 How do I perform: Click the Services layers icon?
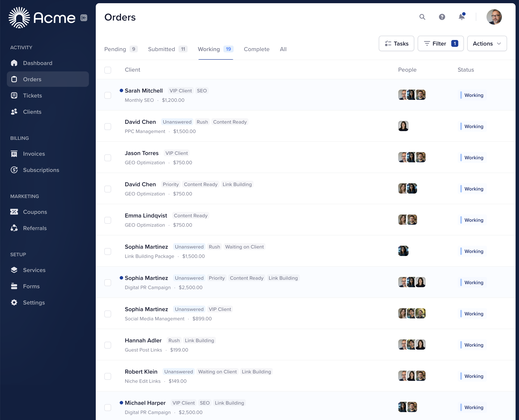coord(14,270)
